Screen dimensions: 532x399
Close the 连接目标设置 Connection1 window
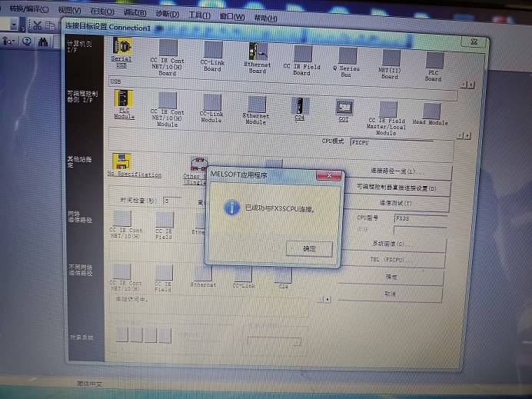474,42
